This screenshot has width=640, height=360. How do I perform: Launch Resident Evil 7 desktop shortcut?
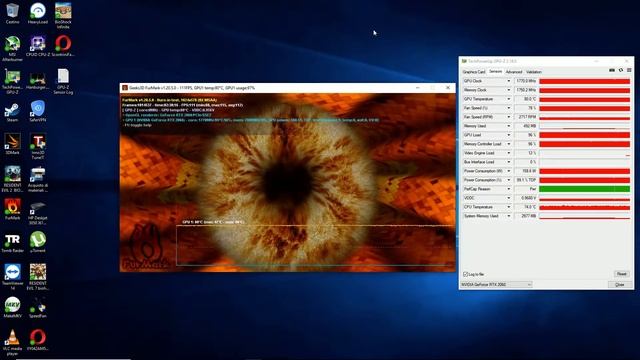[38, 277]
